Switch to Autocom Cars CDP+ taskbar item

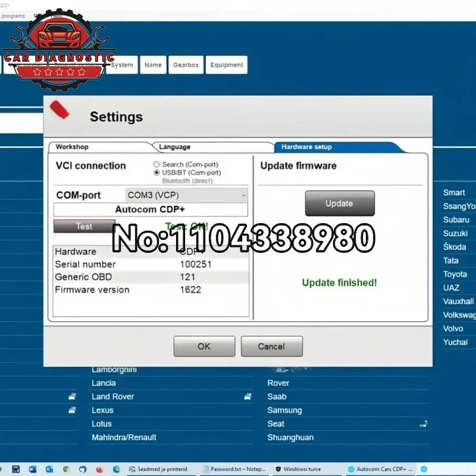click(380, 469)
